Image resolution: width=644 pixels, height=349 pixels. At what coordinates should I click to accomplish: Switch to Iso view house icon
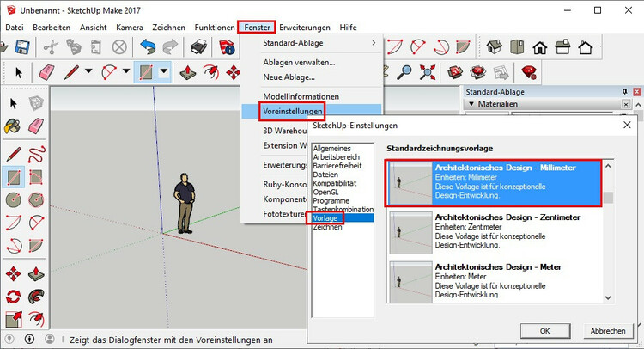[x=494, y=47]
